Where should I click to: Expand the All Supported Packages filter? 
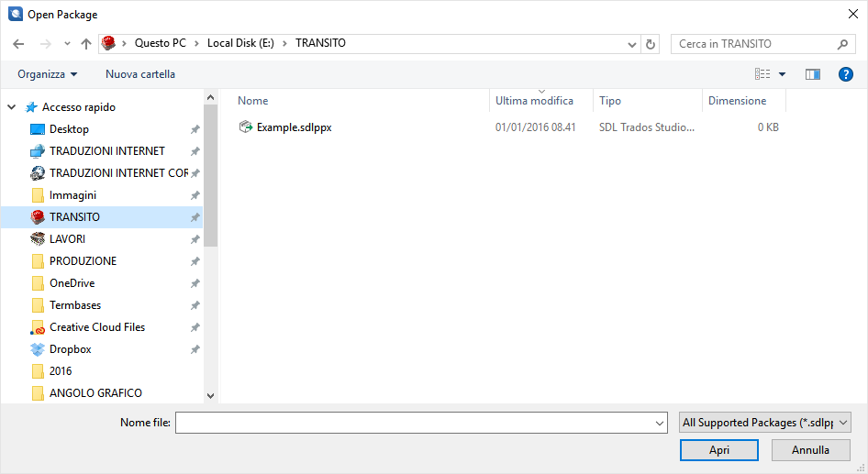[765, 423]
